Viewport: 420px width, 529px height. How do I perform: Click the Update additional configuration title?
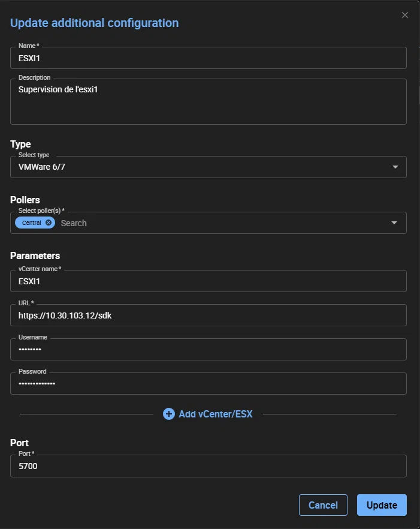coord(94,23)
